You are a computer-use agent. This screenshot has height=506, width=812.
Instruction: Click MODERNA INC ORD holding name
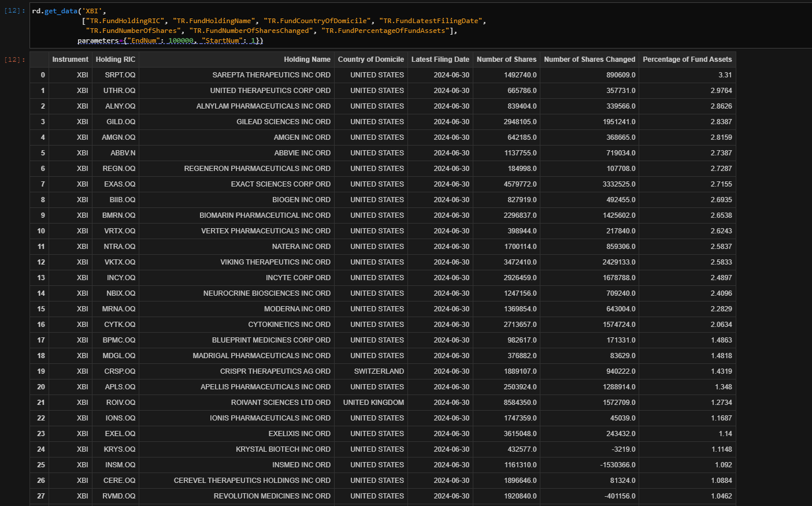click(298, 309)
